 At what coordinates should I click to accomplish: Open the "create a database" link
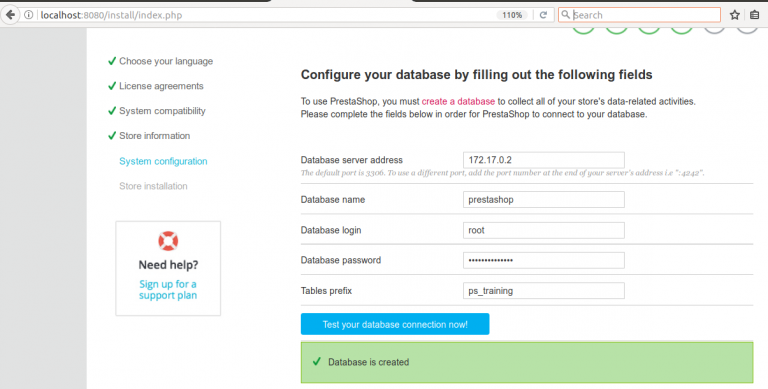point(458,101)
